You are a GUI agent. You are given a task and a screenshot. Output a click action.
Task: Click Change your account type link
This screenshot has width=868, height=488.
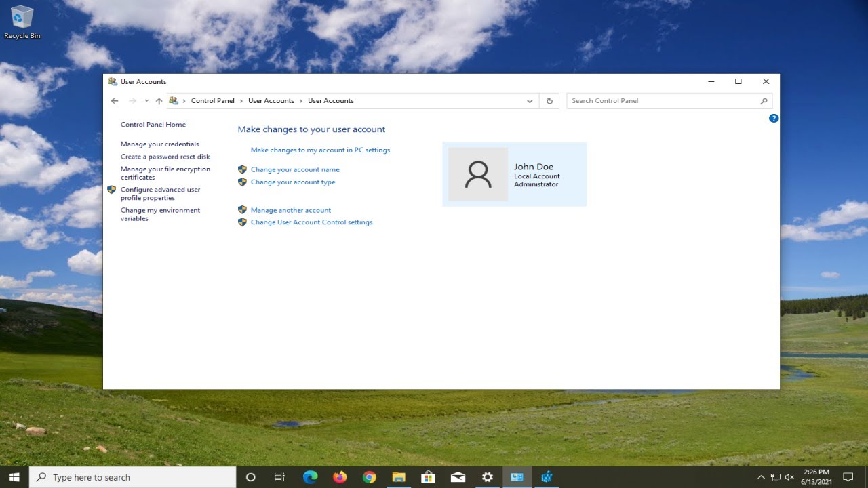[293, 182]
